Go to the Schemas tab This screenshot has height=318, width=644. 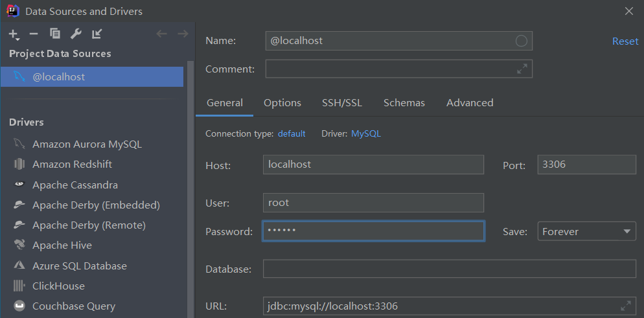pyautogui.click(x=404, y=103)
